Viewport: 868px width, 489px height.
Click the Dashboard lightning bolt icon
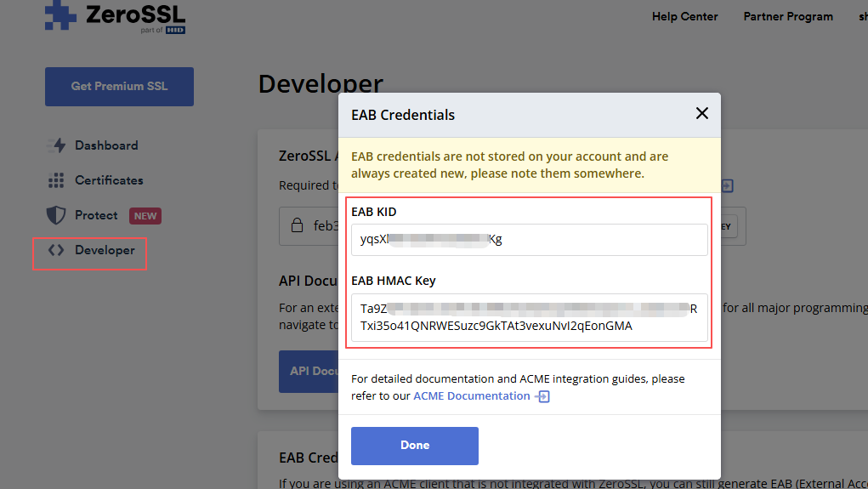pos(56,145)
